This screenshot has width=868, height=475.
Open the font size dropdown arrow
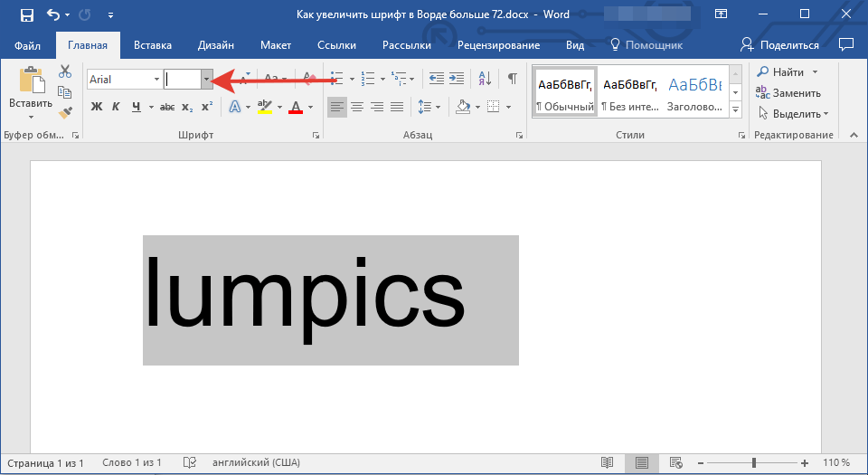click(x=207, y=80)
